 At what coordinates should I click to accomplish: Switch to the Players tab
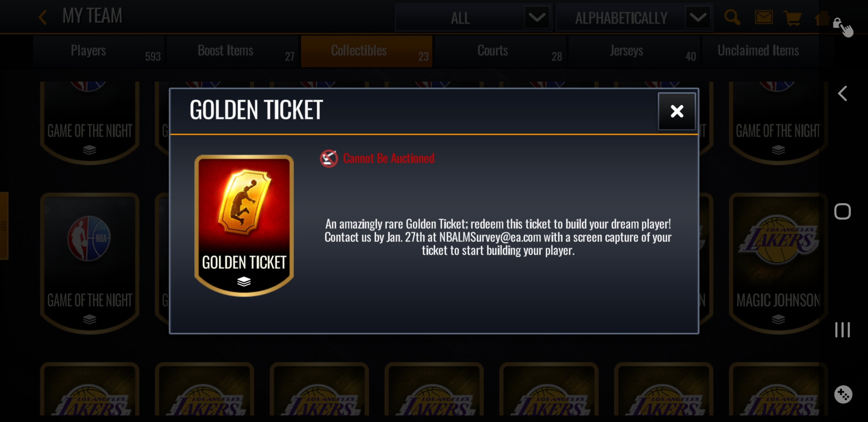pos(99,51)
